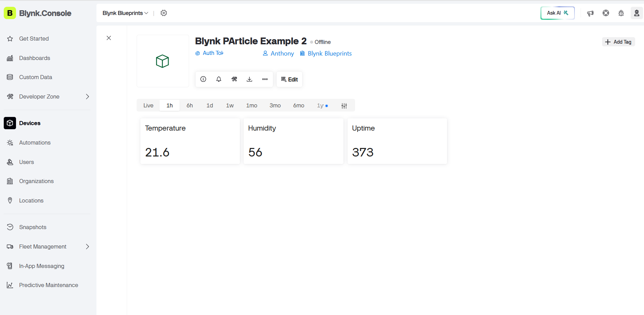Image resolution: width=644 pixels, height=315 pixels.
Task: Click the Fleet Management truck icon
Action: [x=10, y=246]
